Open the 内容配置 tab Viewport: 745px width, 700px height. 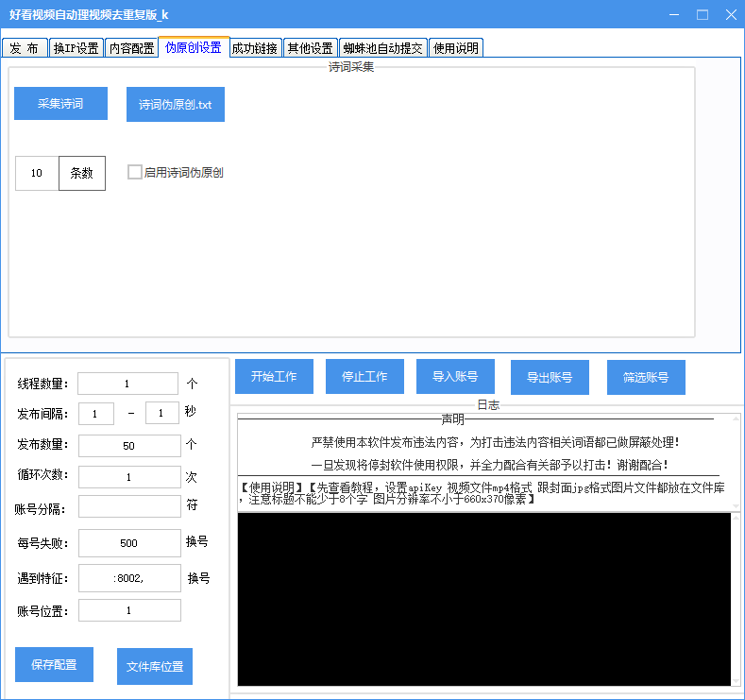(x=130, y=48)
